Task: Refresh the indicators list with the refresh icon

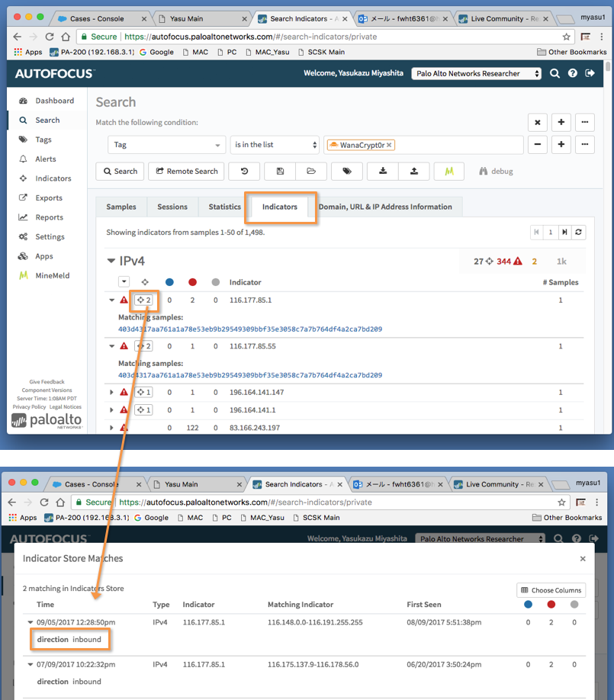Action: (578, 232)
